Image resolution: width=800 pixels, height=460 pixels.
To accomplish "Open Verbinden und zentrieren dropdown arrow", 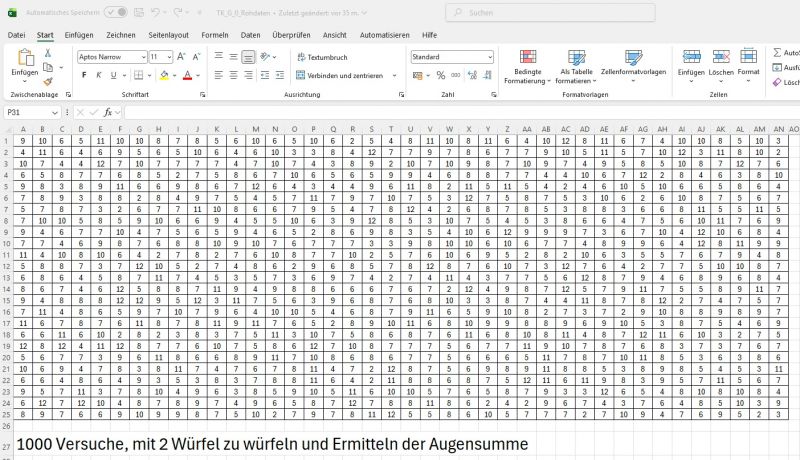I will tap(394, 75).
